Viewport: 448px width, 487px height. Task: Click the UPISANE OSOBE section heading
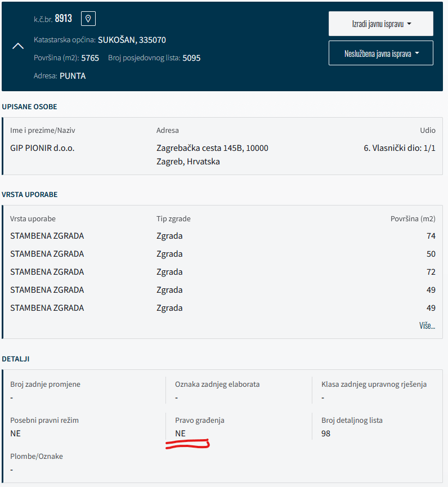point(29,107)
